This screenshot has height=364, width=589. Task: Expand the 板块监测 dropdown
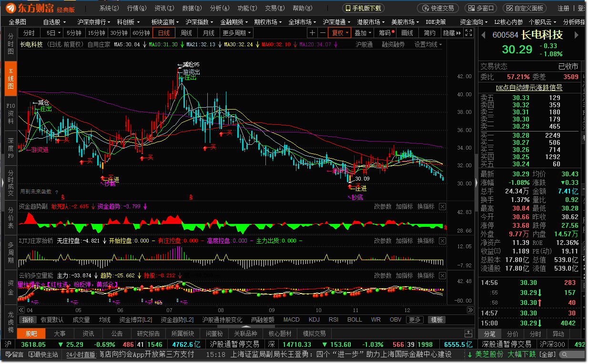point(165,22)
